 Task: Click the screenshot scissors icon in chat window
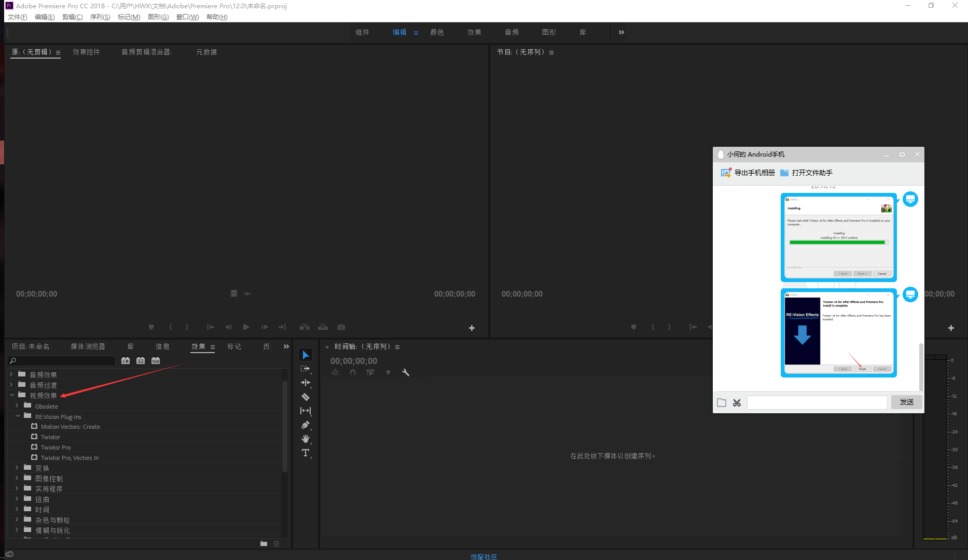tap(737, 403)
